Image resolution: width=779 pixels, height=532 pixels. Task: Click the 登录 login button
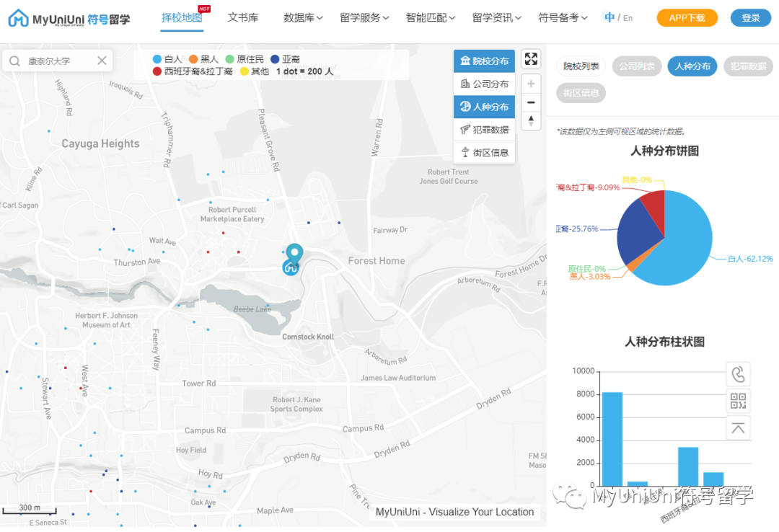tap(750, 17)
